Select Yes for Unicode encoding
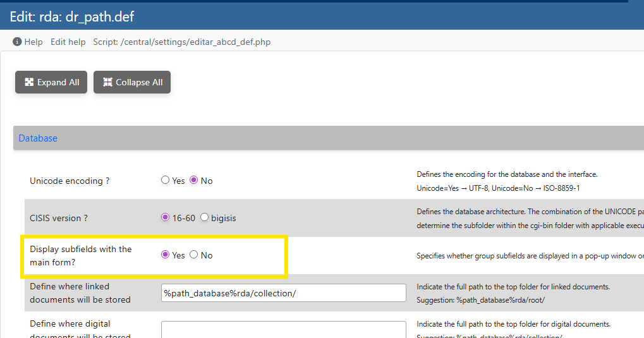 (165, 180)
